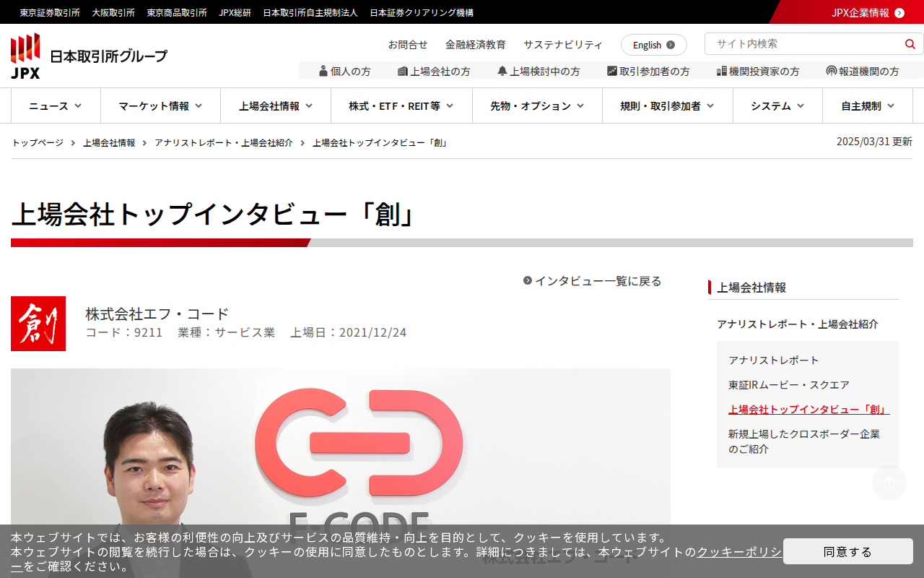Click the 2025/03/31 更新 date text
Image resolution: width=924 pixels, height=578 pixels.
coord(874,142)
